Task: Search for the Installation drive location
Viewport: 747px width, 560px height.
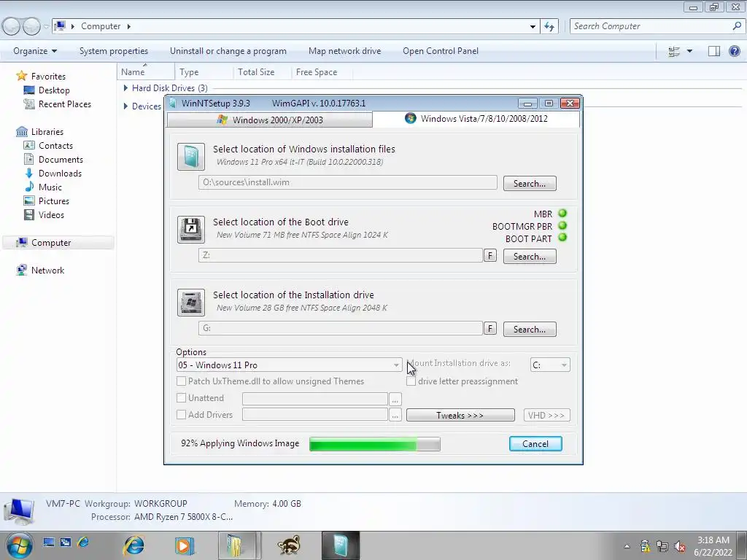Action: pyautogui.click(x=530, y=329)
